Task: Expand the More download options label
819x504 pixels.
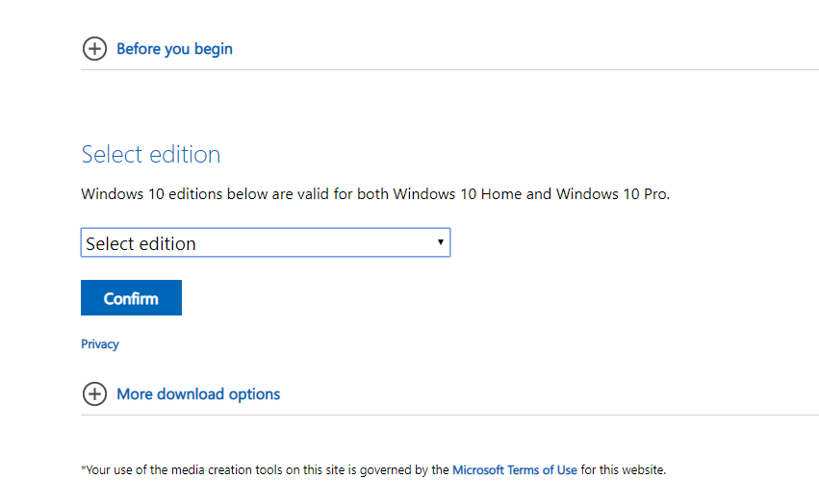Action: click(x=198, y=393)
